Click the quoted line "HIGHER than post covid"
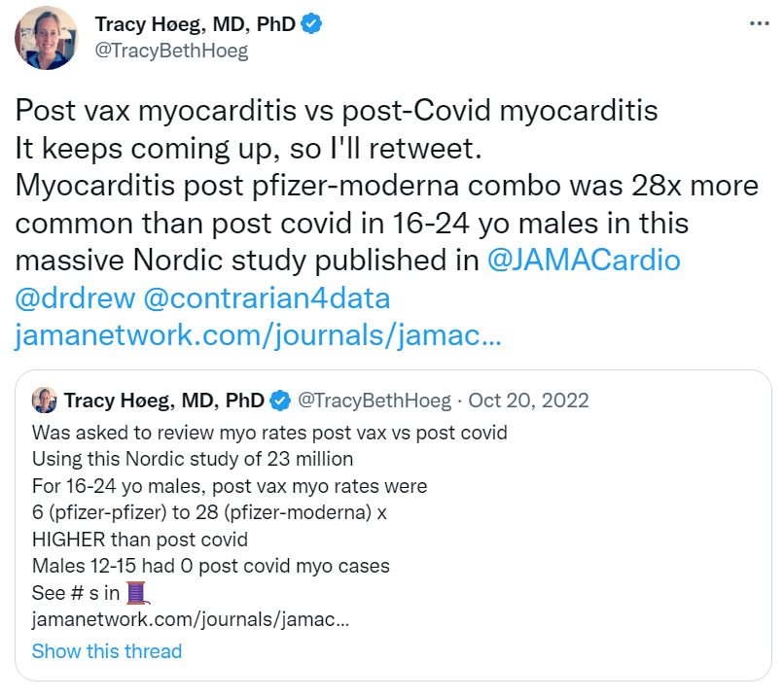This screenshot has width=784, height=698. click(x=140, y=539)
